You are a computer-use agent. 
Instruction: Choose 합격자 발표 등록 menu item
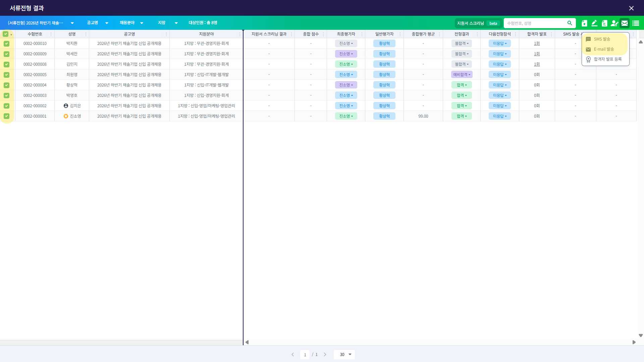coord(607,59)
